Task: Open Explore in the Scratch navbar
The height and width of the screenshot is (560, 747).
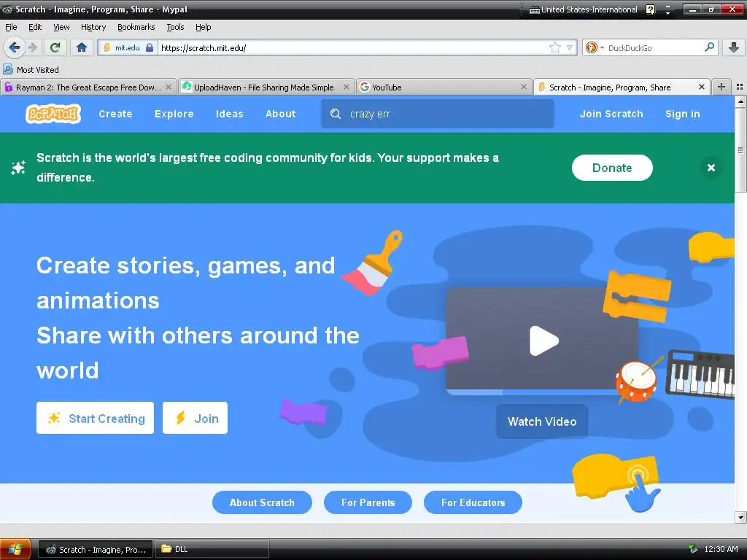Action: point(174,114)
